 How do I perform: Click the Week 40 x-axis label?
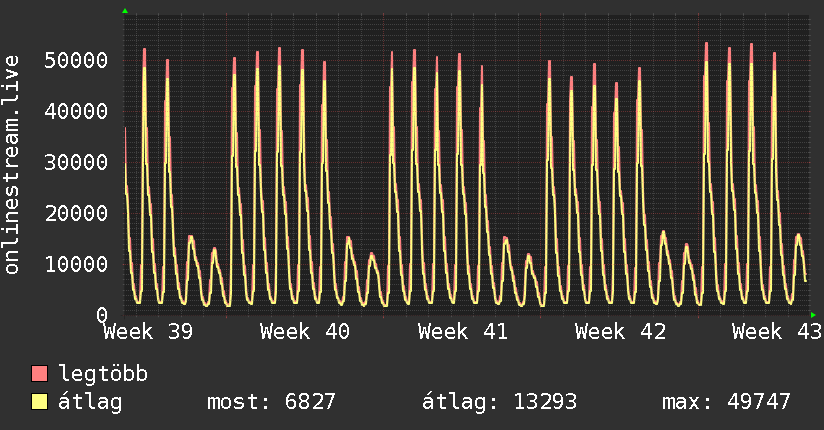coord(305,332)
